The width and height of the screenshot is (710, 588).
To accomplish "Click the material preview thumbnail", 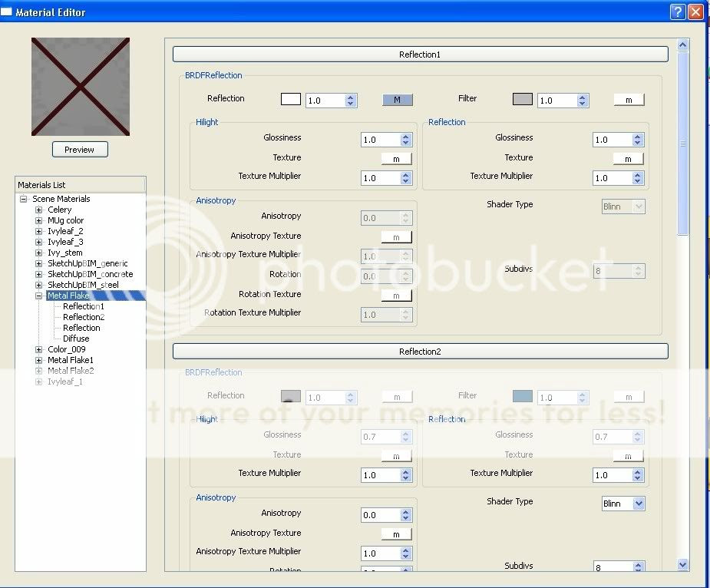I will pyautogui.click(x=81, y=87).
